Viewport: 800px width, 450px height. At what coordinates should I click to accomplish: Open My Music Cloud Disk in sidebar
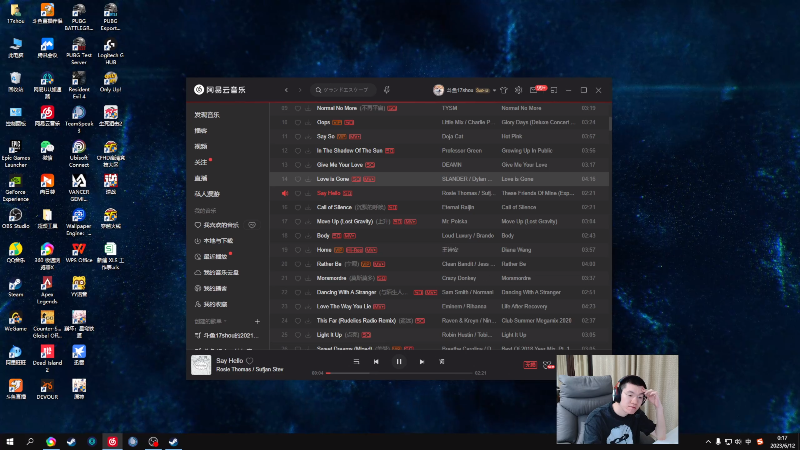[217, 272]
